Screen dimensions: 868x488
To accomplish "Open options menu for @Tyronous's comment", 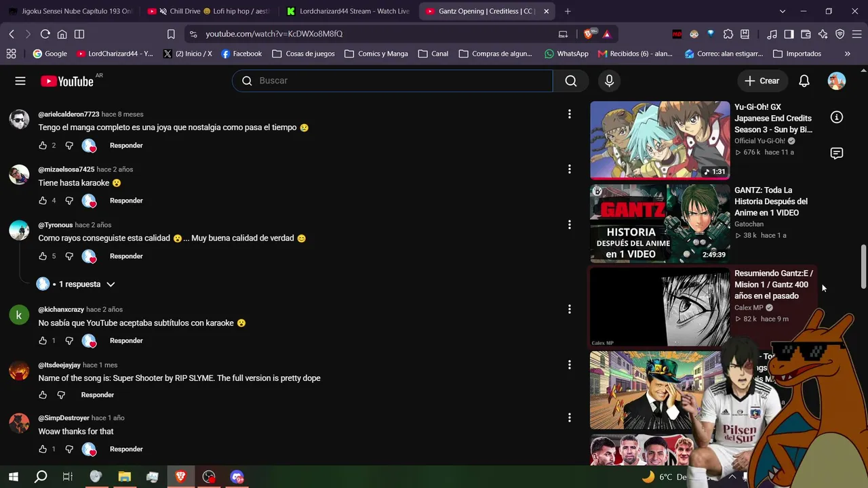I will point(570,225).
